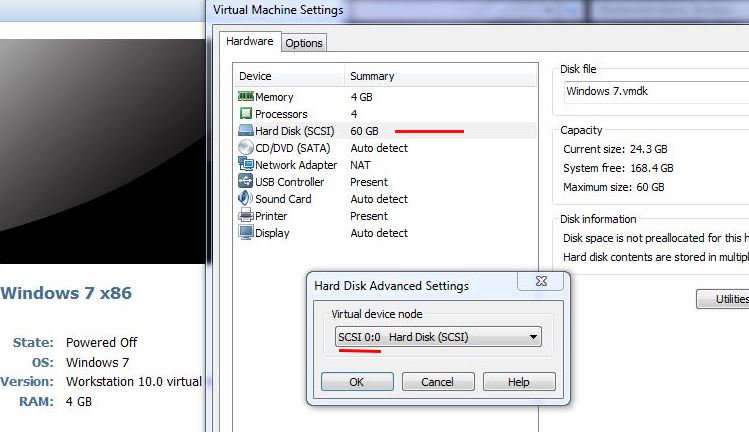
Task: Select the Memory row label
Action: pos(274,97)
